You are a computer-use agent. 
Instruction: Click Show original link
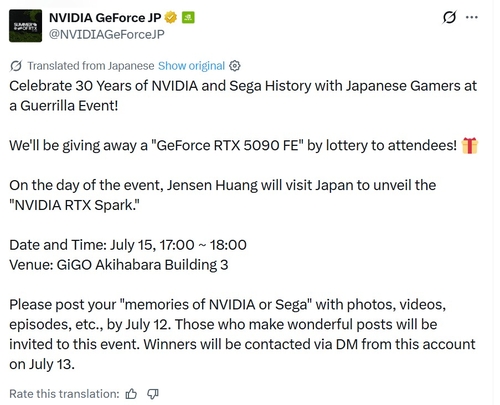tap(191, 66)
